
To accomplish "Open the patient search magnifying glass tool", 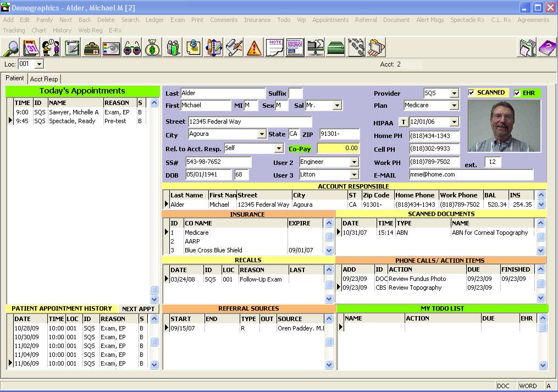I will [11, 47].
